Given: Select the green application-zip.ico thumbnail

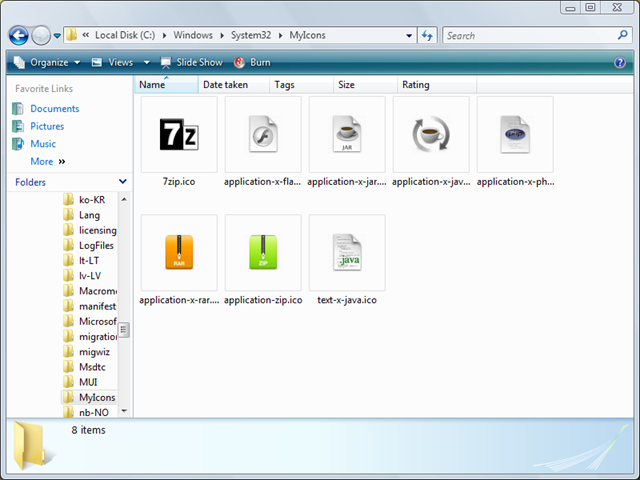Looking at the screenshot, I should (263, 253).
